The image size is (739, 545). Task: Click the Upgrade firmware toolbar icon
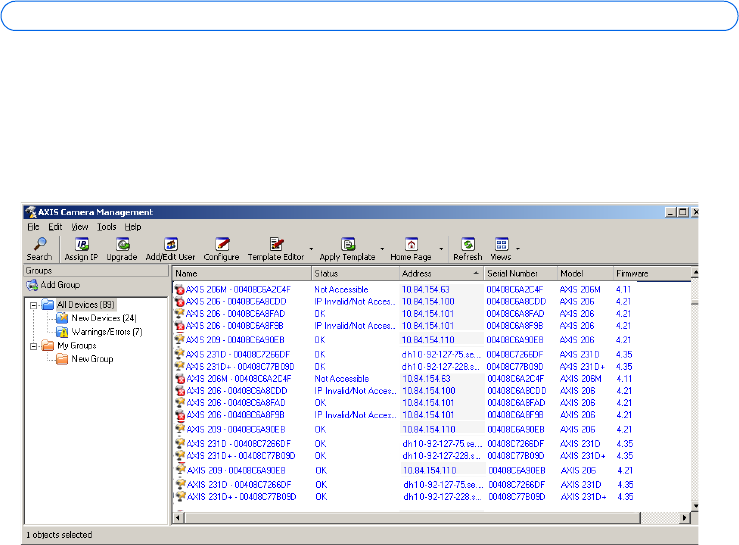(x=122, y=244)
